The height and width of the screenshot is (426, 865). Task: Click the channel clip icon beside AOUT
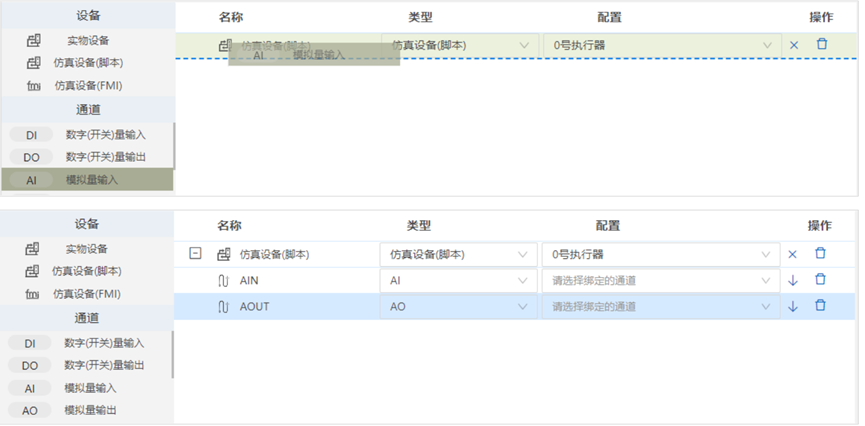[223, 307]
